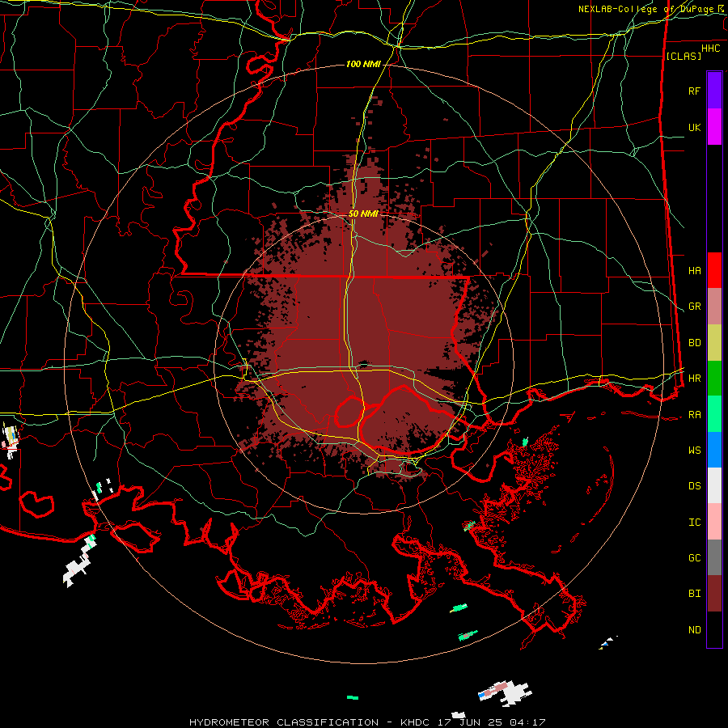Click the HA red legend swatch

pos(714,270)
